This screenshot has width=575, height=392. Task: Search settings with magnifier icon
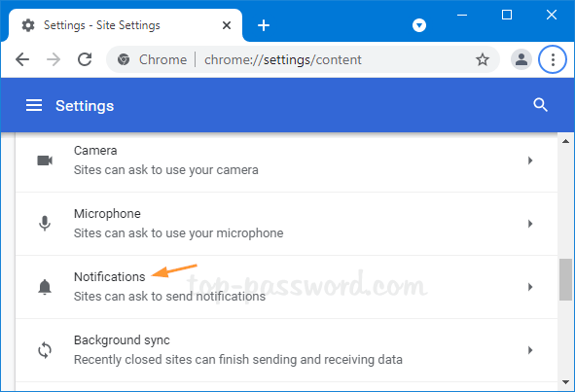point(540,105)
